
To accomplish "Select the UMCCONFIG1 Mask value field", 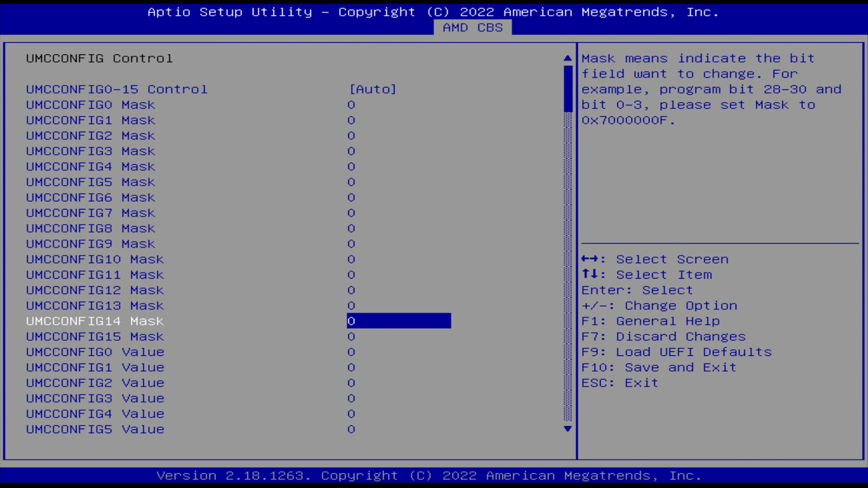I will [351, 120].
